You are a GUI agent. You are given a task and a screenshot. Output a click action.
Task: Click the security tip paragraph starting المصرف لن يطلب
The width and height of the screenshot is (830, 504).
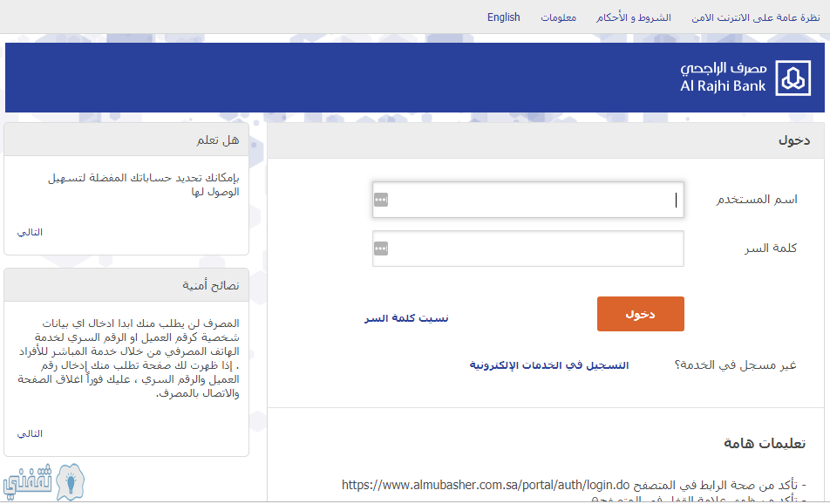coord(129,358)
